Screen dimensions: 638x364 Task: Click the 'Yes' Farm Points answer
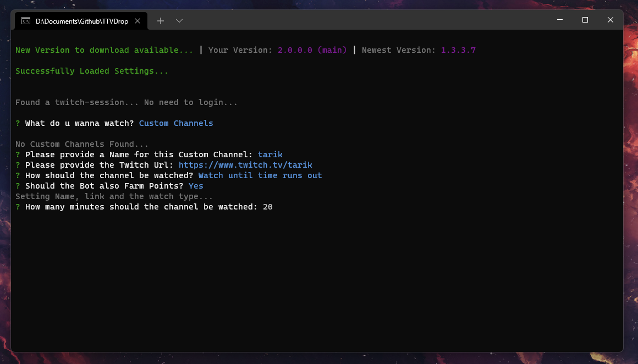coord(196,186)
